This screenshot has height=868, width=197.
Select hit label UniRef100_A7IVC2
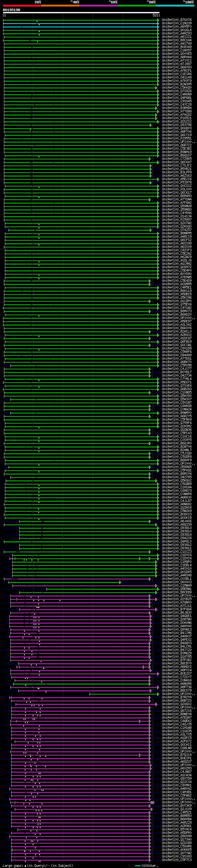(177, 60)
